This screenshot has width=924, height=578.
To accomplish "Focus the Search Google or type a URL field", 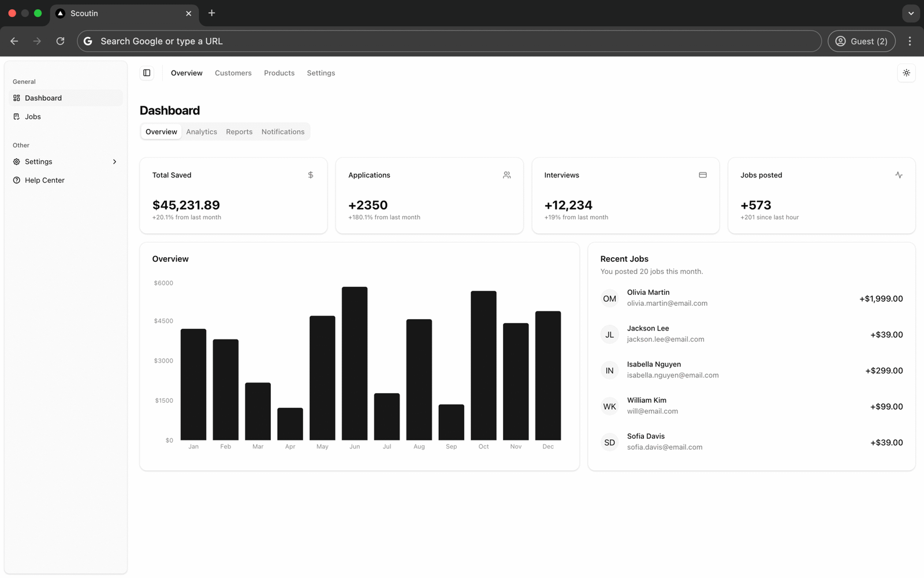I will click(449, 41).
